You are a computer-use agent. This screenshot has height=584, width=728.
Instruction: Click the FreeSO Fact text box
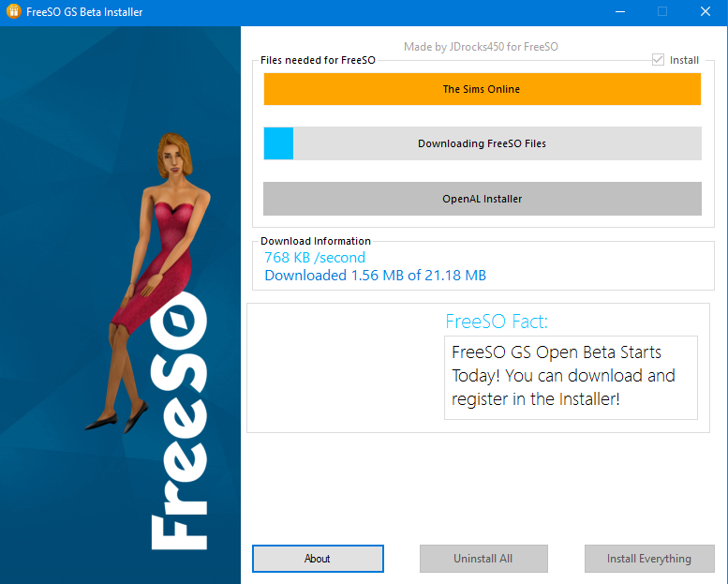(570, 377)
